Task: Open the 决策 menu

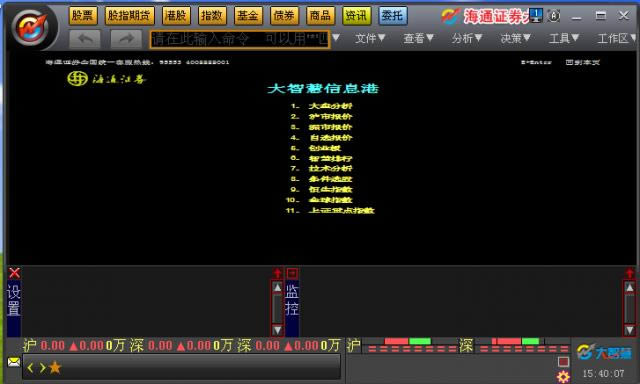Action: tap(515, 38)
